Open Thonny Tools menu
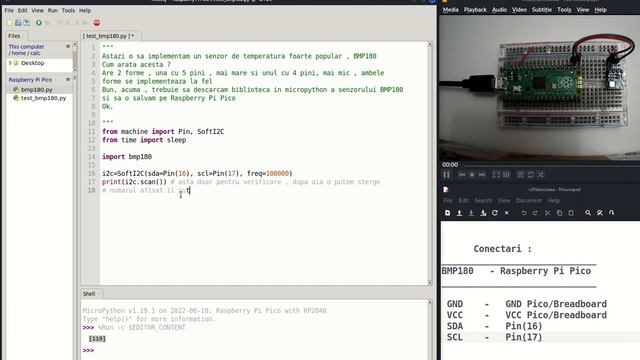640x360 pixels. tap(68, 10)
